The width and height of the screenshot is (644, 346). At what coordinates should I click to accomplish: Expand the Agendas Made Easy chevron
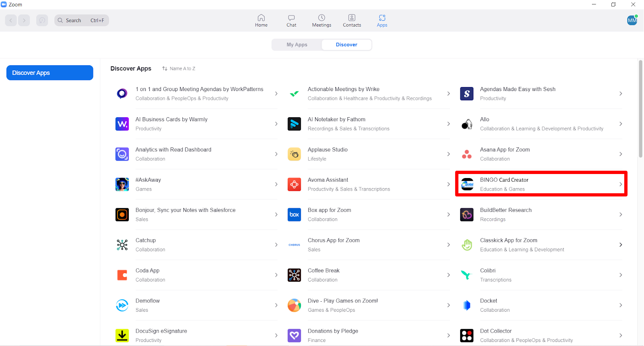[x=621, y=94]
